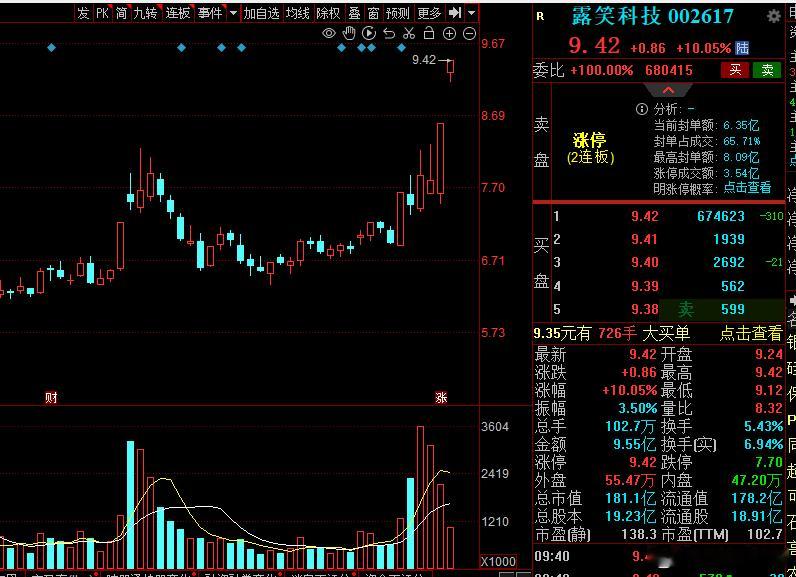The height and width of the screenshot is (577, 796).
Task: Click the 涨停 (2连板) label
Action: click(x=590, y=148)
